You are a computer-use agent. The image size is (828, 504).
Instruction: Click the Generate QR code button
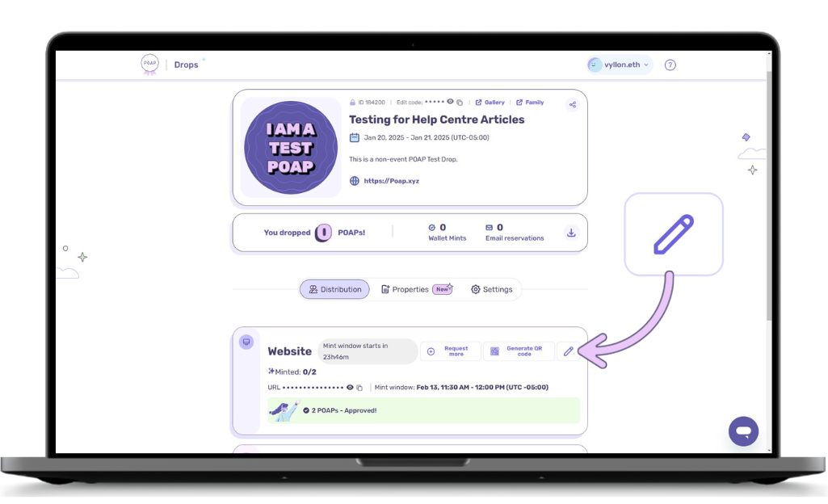(x=519, y=351)
